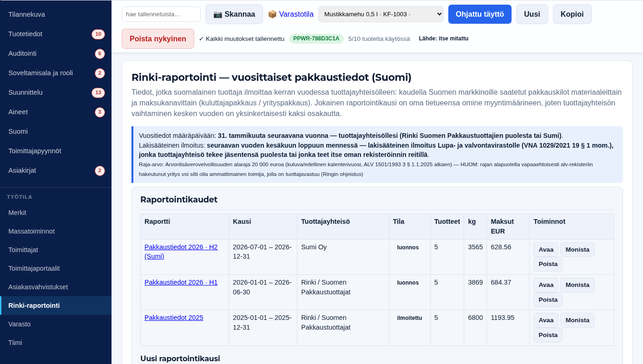The height and width of the screenshot is (364, 643).
Task: Click the 3869 kg value
Action: (x=475, y=282)
